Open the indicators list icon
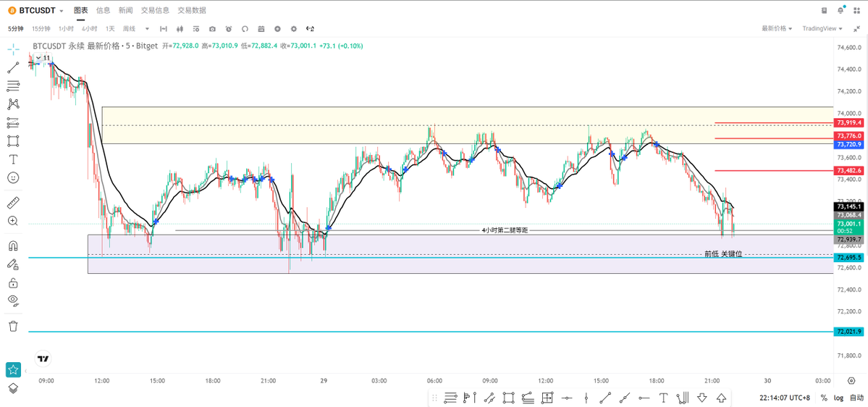The width and height of the screenshot is (868, 407). [196, 29]
